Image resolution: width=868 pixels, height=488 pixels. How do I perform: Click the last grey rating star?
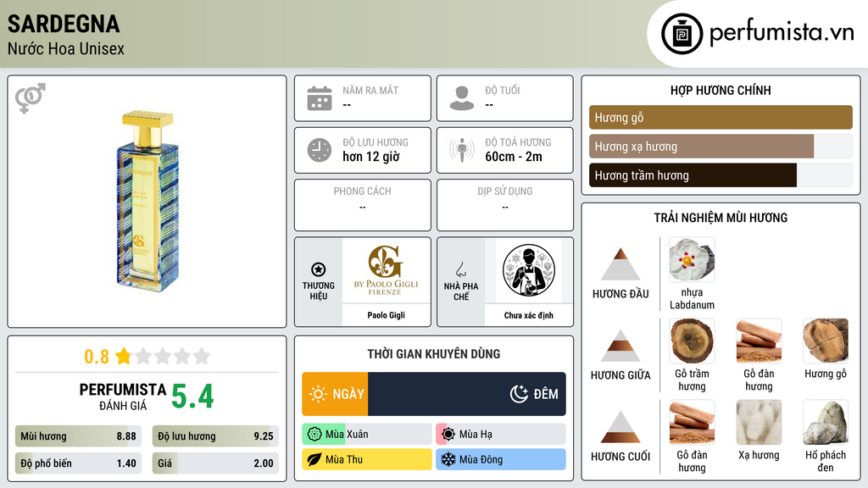(202, 356)
